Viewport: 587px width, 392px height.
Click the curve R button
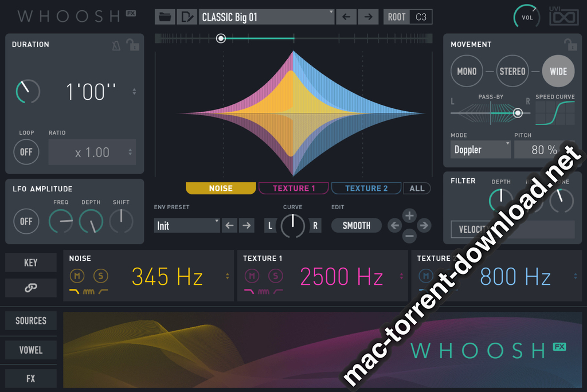pos(315,225)
